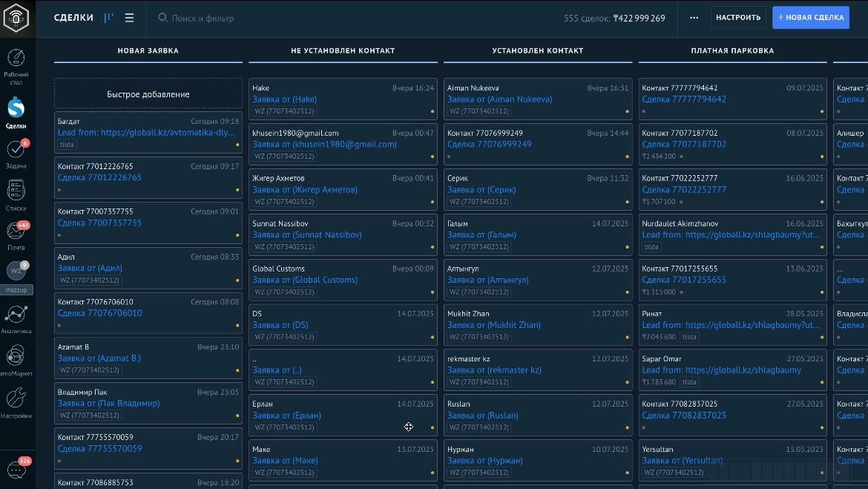Click Быстрое добавление quick add
868x489 pixels.
point(148,94)
